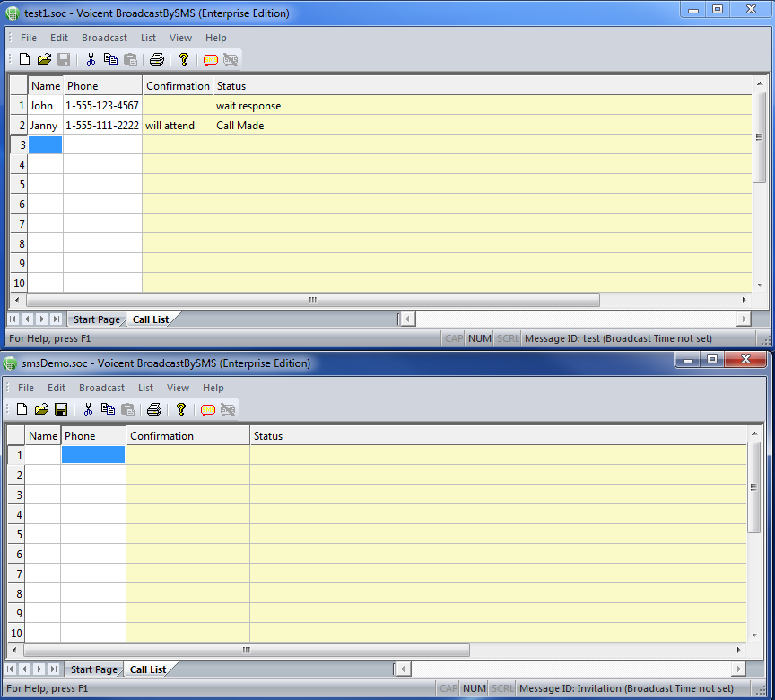Click the New file icon in test1.soc window
The width and height of the screenshot is (775, 700).
pyautogui.click(x=24, y=59)
